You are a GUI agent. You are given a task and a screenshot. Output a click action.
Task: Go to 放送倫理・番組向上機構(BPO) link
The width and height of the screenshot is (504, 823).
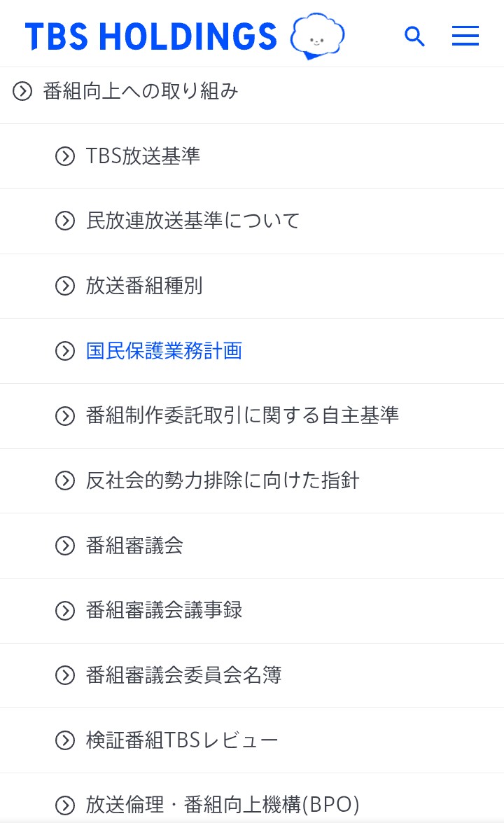pyautogui.click(x=223, y=805)
